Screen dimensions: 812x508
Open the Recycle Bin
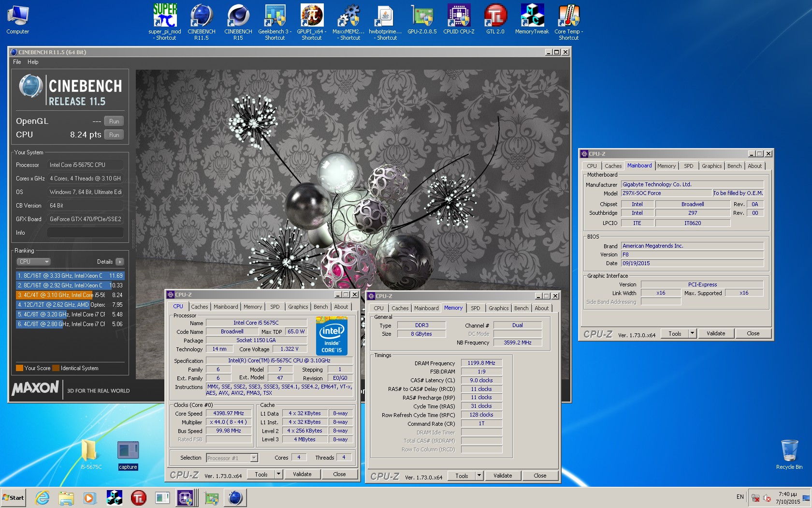pyautogui.click(x=789, y=455)
